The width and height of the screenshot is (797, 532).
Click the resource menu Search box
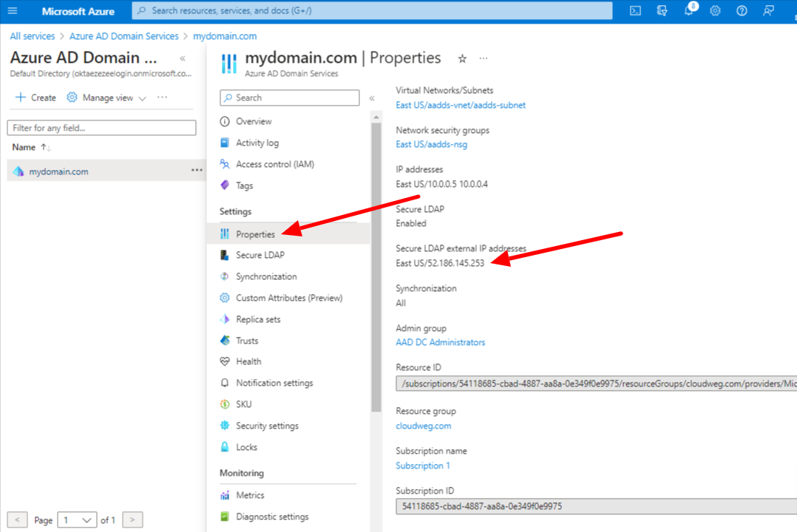click(290, 98)
